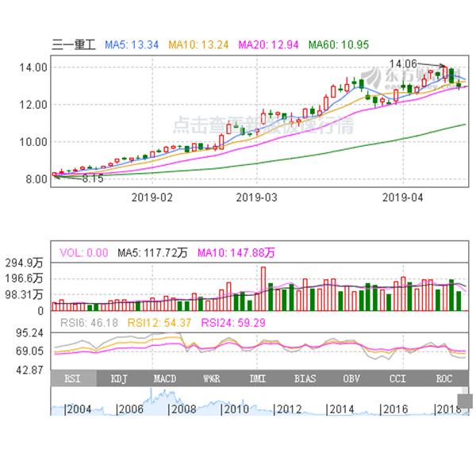Click the VOL: 0.00 volume label
The image size is (476, 476).
[x=84, y=254]
